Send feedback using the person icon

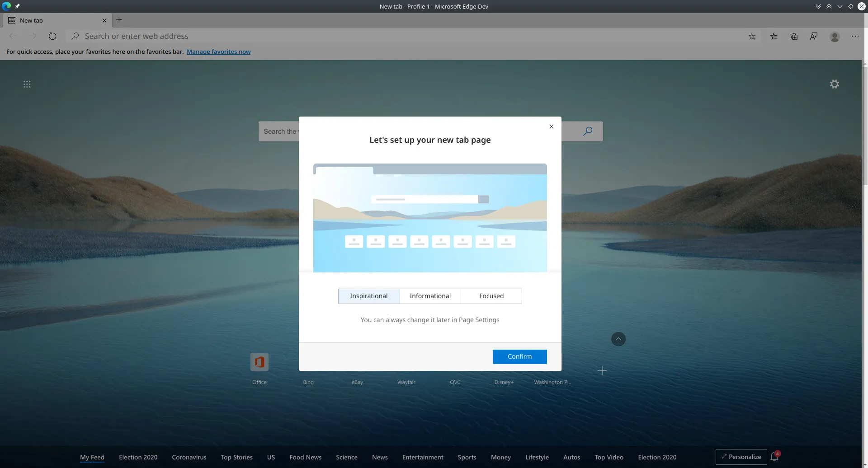pos(814,36)
